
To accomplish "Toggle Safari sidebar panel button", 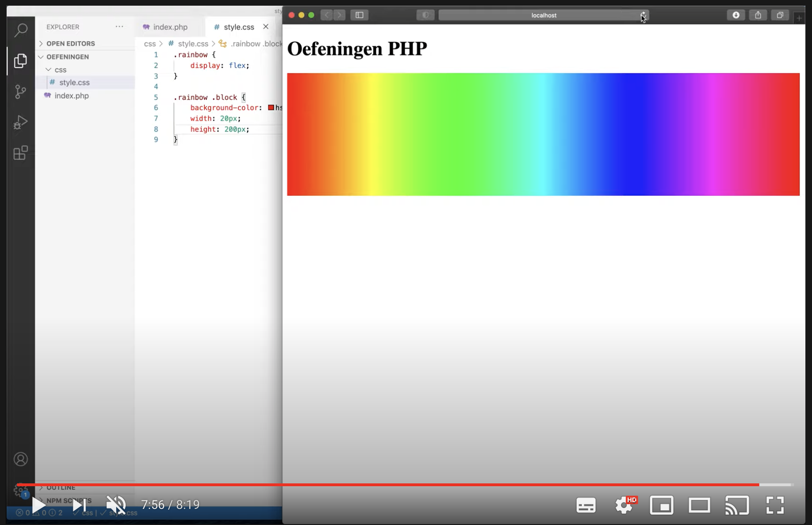I will [359, 15].
